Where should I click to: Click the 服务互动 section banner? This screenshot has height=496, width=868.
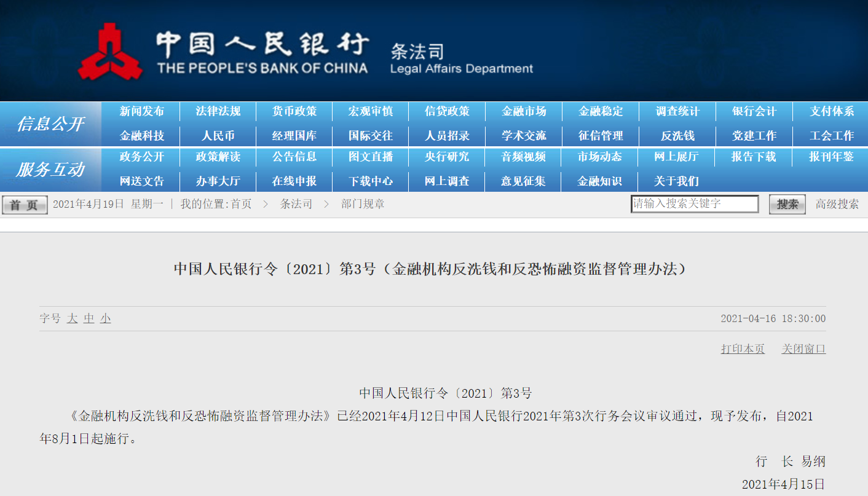(50, 170)
